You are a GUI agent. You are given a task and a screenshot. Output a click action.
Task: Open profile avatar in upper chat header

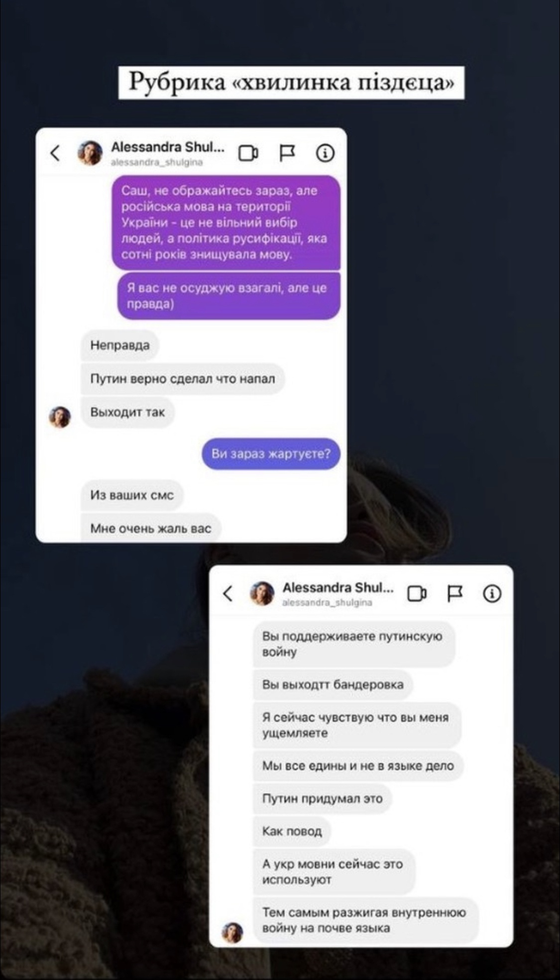pyautogui.click(x=90, y=153)
